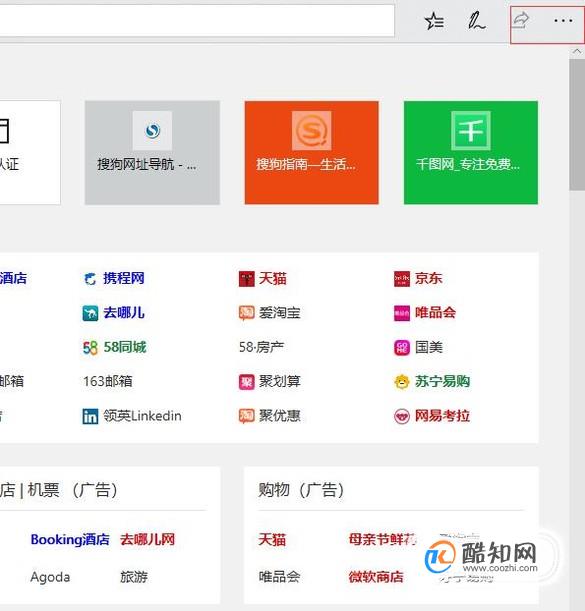
Task: Open the 天猫 link in the site grid
Action: [x=272, y=279]
